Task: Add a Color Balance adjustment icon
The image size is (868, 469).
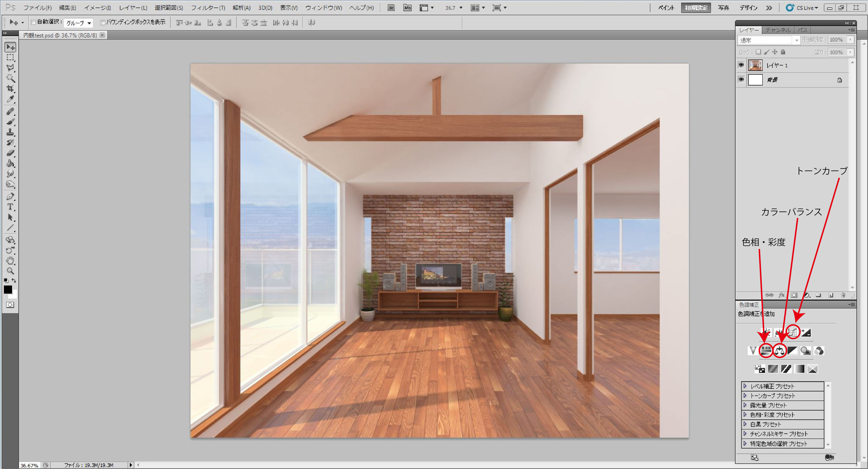Action: coord(779,351)
